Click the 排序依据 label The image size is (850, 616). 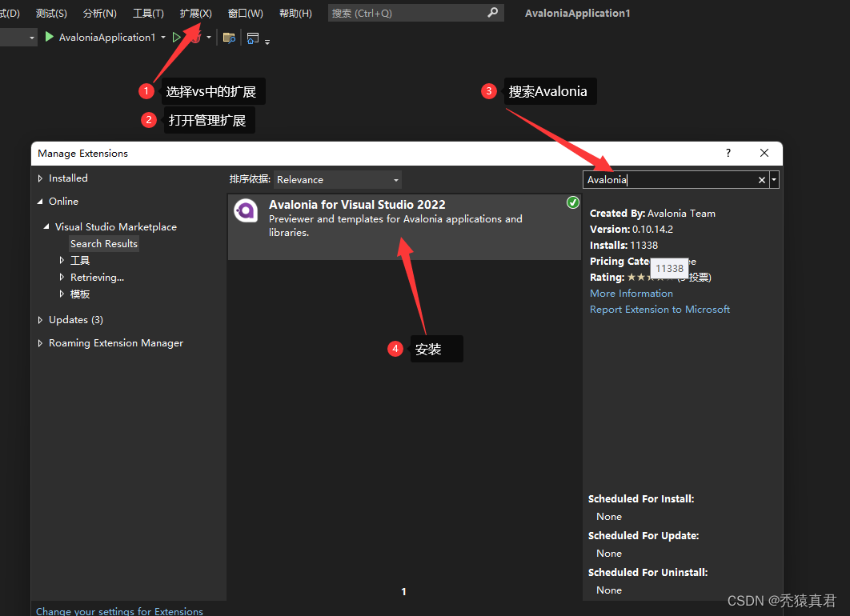click(250, 179)
